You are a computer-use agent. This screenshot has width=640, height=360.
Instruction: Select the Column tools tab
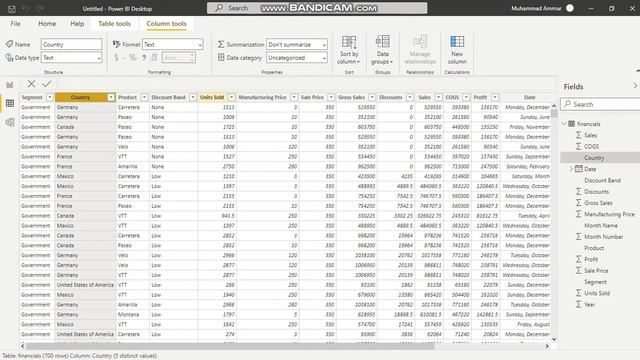167,24
